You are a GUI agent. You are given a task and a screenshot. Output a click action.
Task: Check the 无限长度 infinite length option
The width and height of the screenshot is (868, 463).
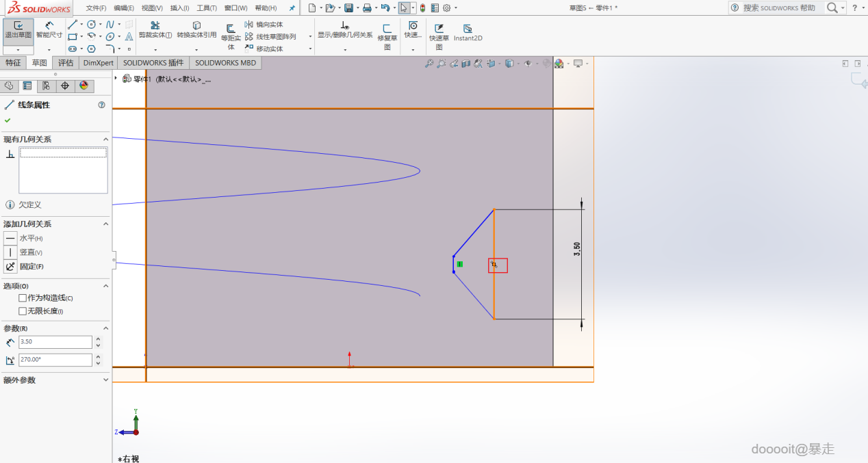click(23, 311)
